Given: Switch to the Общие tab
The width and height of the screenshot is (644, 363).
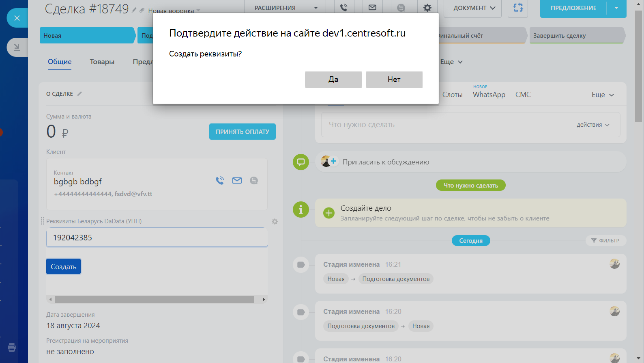Looking at the screenshot, I should tap(60, 62).
